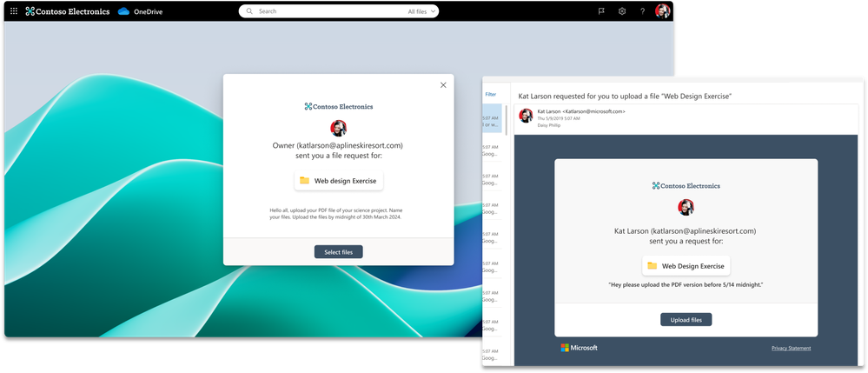
Task: Click the search magnifier icon
Action: click(249, 11)
